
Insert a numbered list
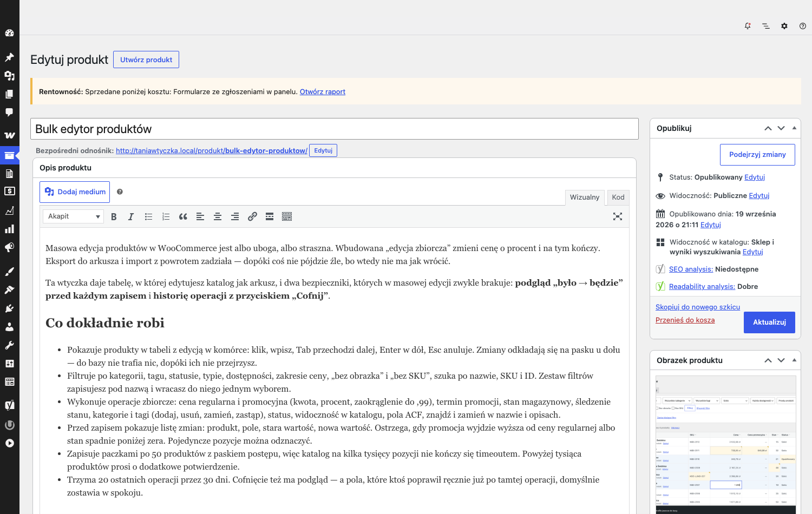coord(166,216)
